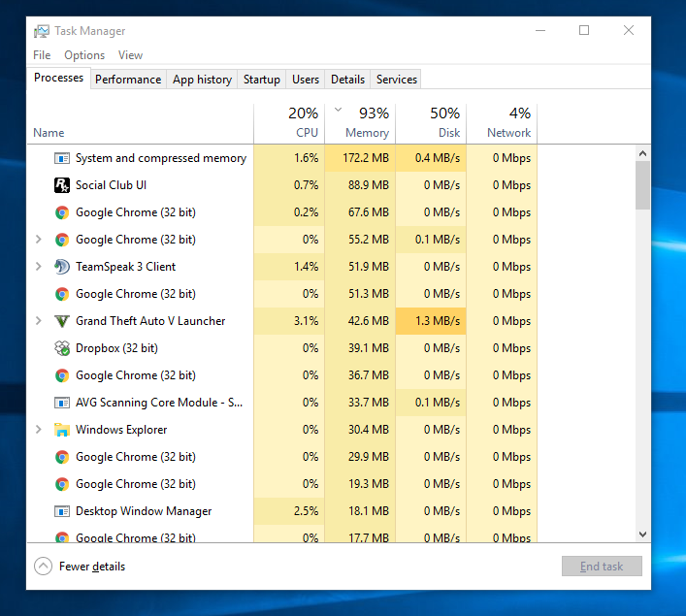Click the 39.1 MB memory value

coord(369,348)
